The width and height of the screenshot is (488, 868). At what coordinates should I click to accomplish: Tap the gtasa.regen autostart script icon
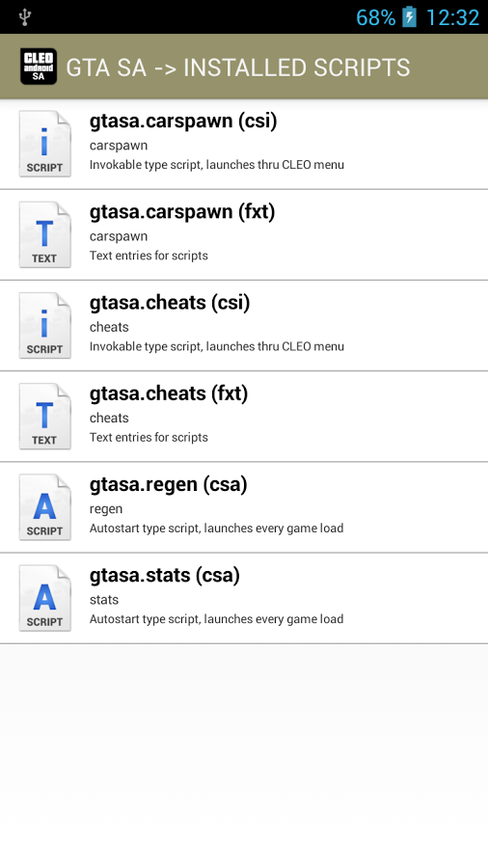[44, 507]
